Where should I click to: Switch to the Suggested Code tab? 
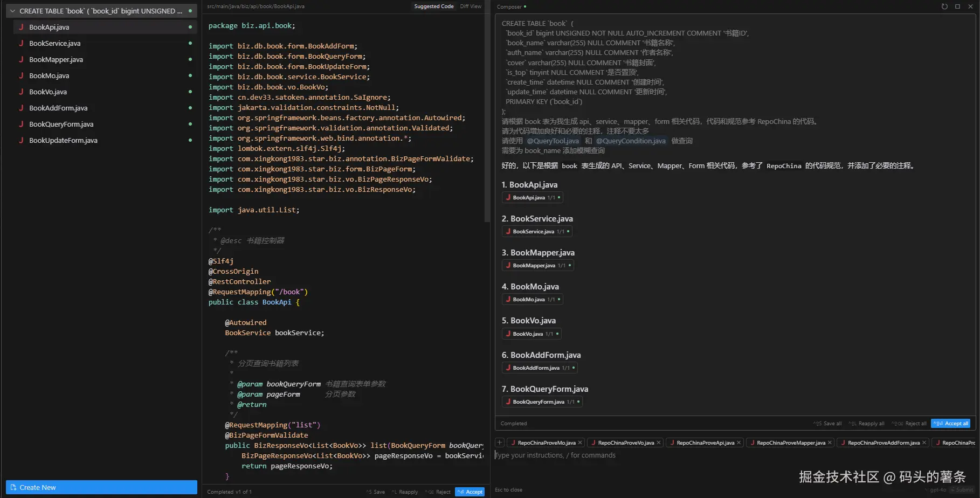coord(434,6)
